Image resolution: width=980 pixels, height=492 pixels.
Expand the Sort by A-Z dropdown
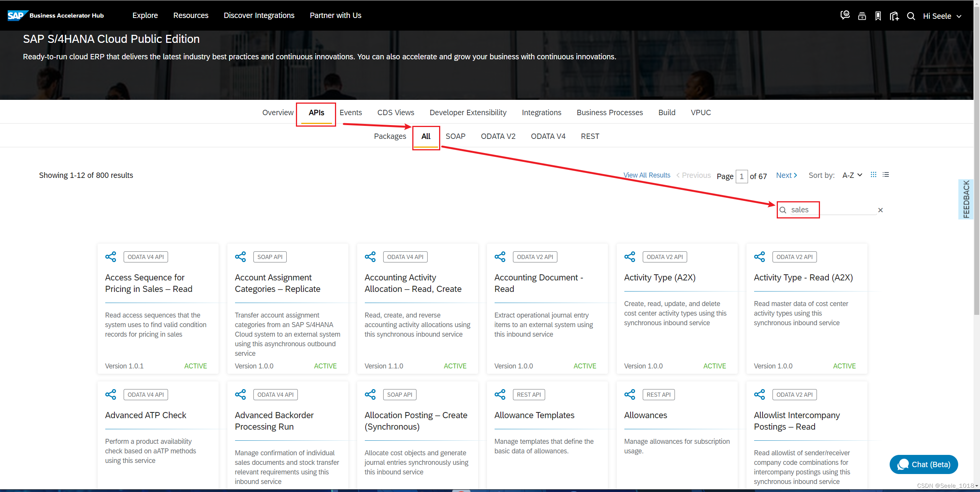[852, 175]
